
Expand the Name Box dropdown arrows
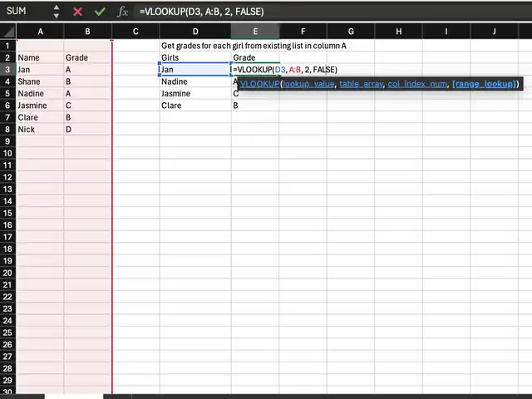pos(57,12)
